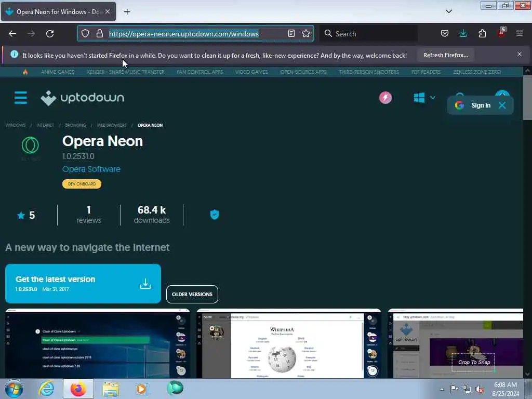Show hidden system tray icons
The width and height of the screenshot is (532, 399).
[x=442, y=390]
